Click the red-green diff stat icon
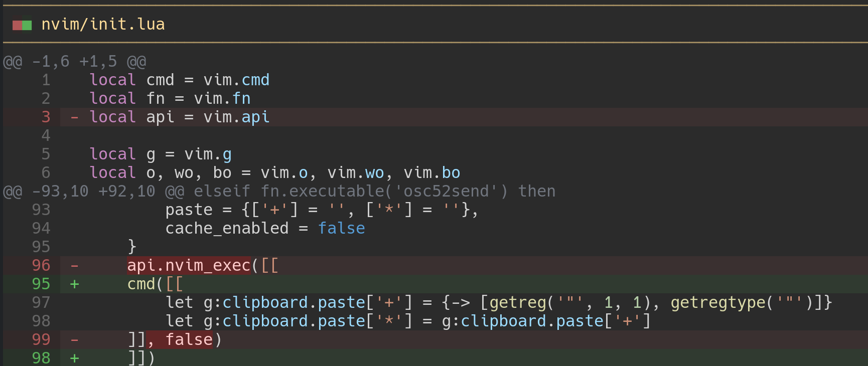This screenshot has height=366, width=868. click(x=22, y=25)
